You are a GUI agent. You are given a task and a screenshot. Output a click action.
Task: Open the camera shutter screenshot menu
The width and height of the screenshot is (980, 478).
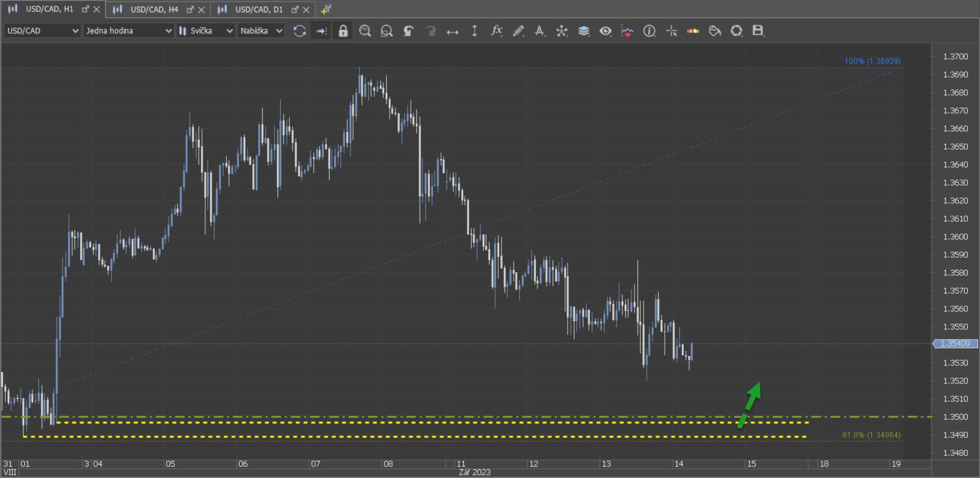(737, 31)
